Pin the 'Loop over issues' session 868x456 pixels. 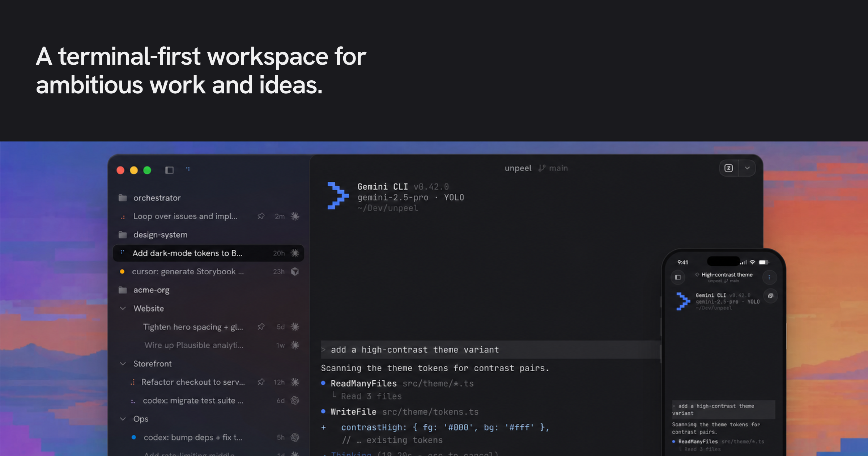click(261, 216)
